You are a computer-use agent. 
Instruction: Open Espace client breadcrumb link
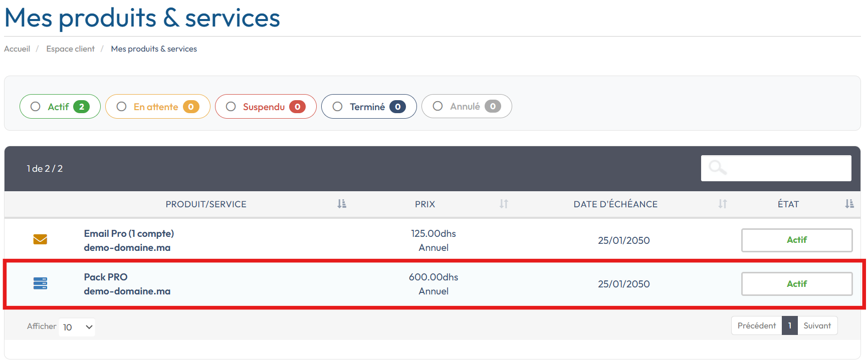(x=70, y=49)
